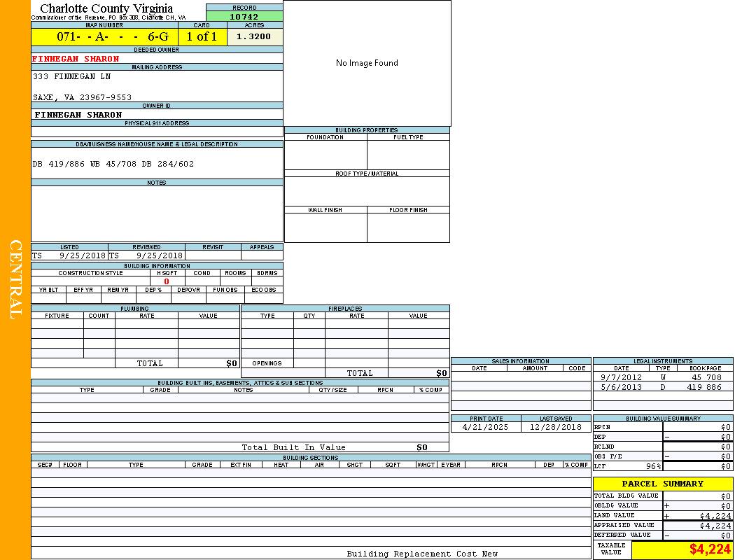Select the mailing address street line
This screenshot has width=735, height=560.
(72, 76)
